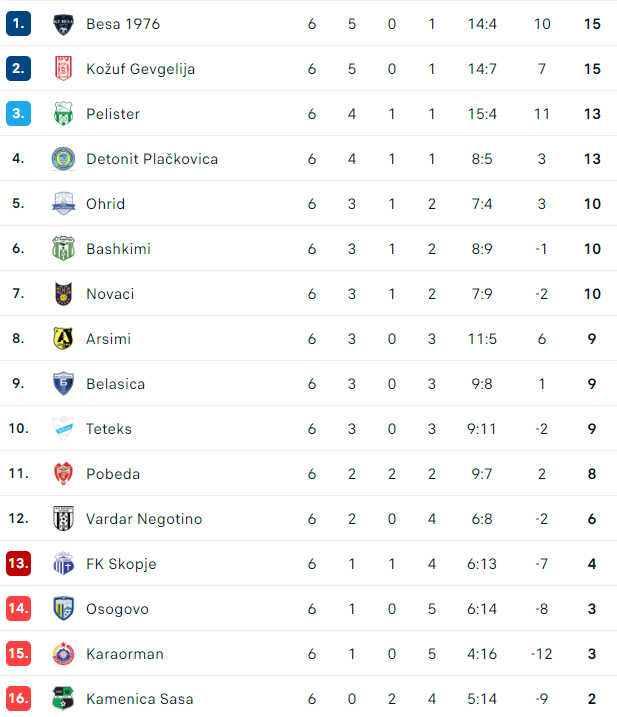Click the Besa 1976 club crest
Viewport: 617px width, 717px height.
[63, 24]
